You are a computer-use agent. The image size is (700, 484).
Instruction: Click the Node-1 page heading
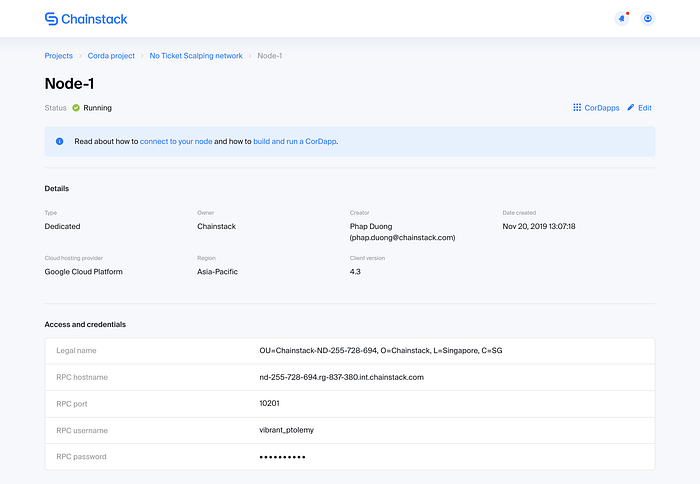(x=69, y=83)
